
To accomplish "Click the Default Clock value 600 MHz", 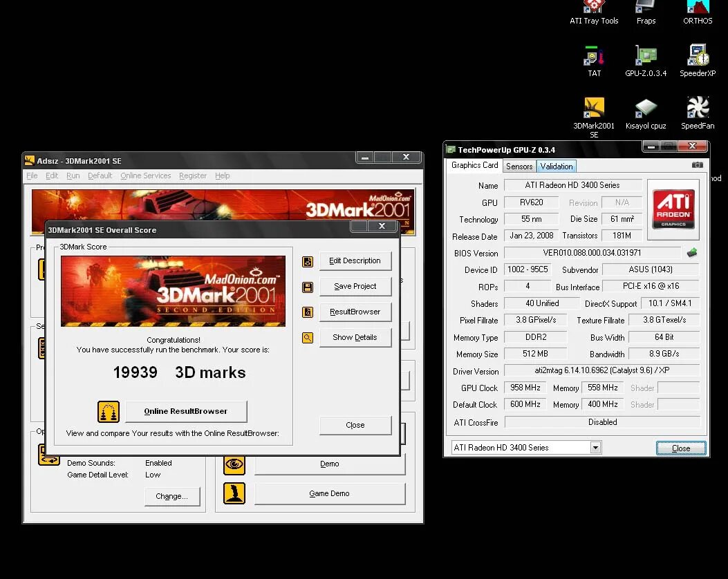I will (525, 404).
